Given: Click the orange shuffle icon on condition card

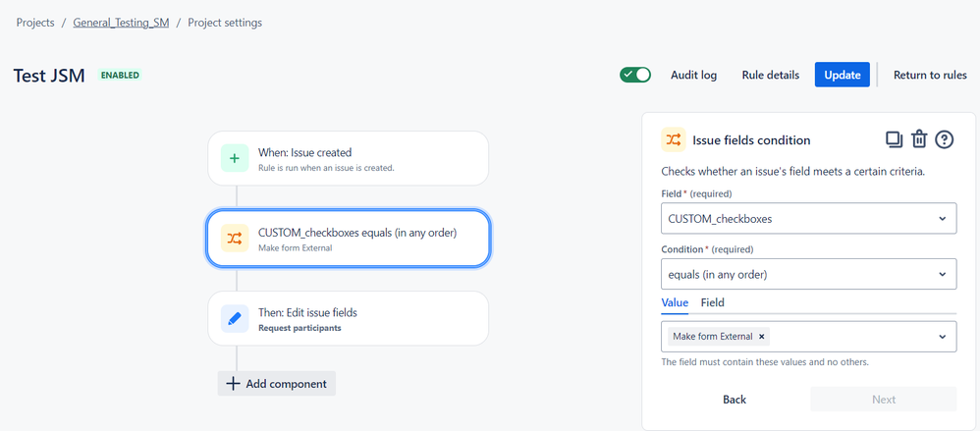Looking at the screenshot, I should click(x=235, y=238).
